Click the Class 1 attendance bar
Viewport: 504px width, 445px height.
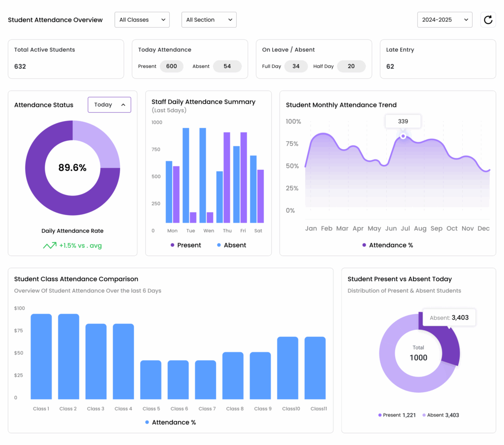41,356
